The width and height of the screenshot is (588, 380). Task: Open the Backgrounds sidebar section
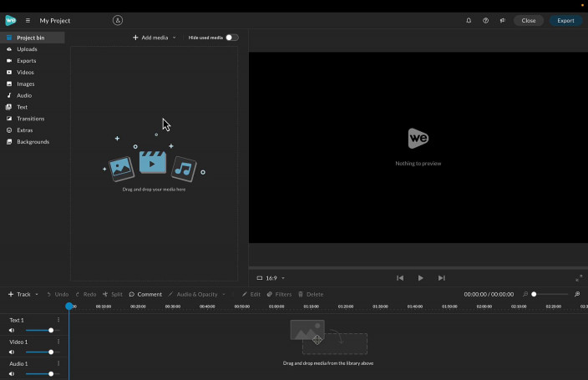(x=33, y=142)
